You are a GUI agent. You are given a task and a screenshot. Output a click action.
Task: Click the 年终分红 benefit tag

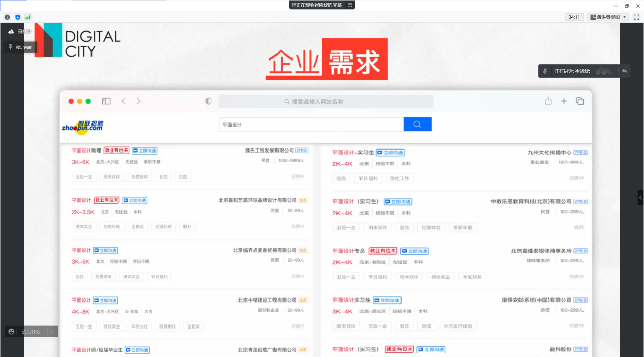coord(139,326)
